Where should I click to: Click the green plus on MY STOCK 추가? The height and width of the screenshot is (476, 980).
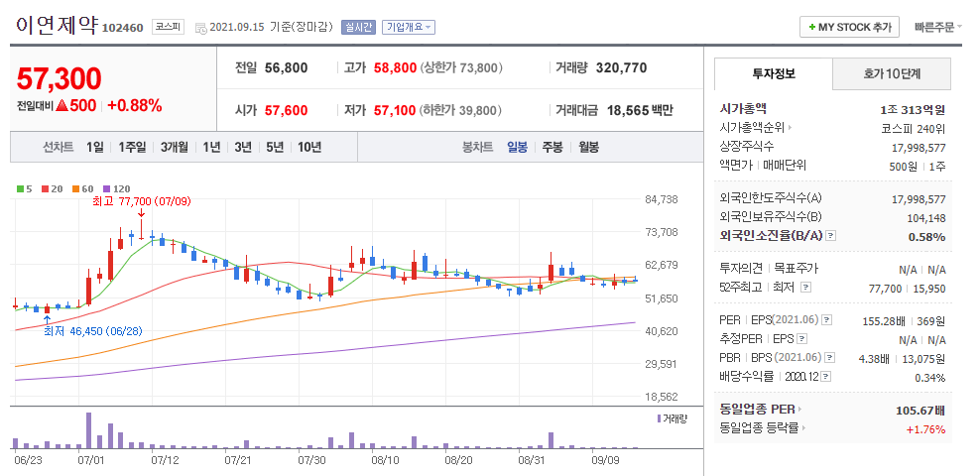(x=812, y=28)
